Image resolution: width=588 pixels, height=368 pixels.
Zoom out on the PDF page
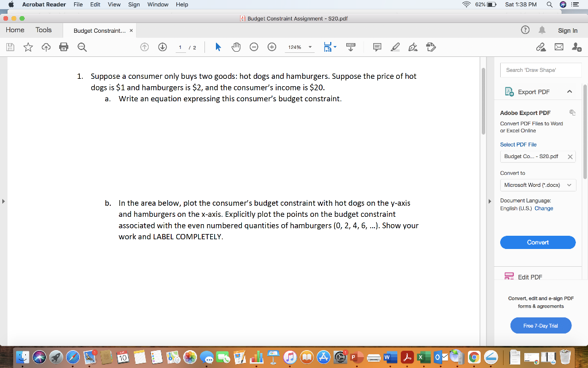pyautogui.click(x=254, y=47)
